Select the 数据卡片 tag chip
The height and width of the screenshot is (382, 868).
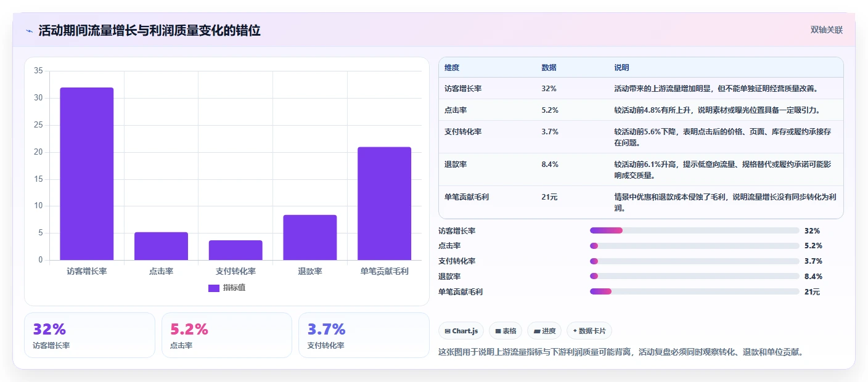tap(589, 331)
